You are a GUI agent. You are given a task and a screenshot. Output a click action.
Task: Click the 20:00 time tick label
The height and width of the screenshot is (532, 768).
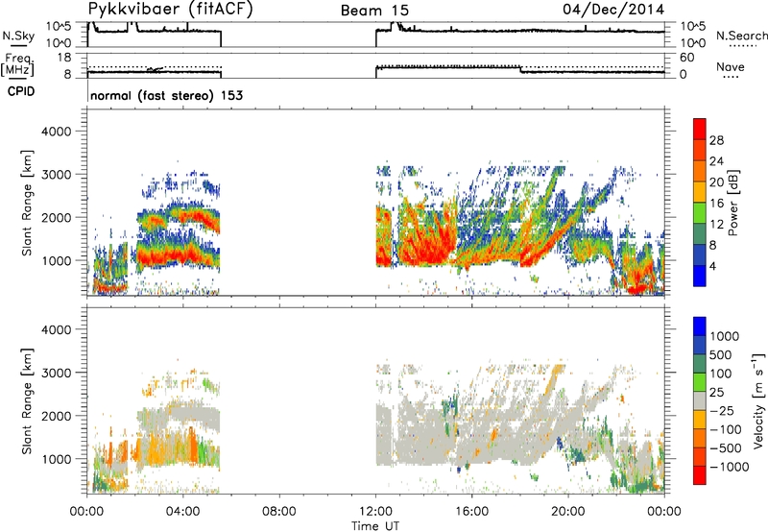pyautogui.click(x=568, y=512)
